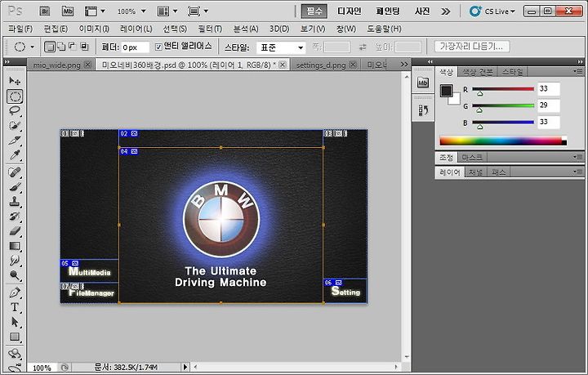This screenshot has height=375, width=588.
Task: Open the Arrange Documents dropdown
Action: (167, 11)
